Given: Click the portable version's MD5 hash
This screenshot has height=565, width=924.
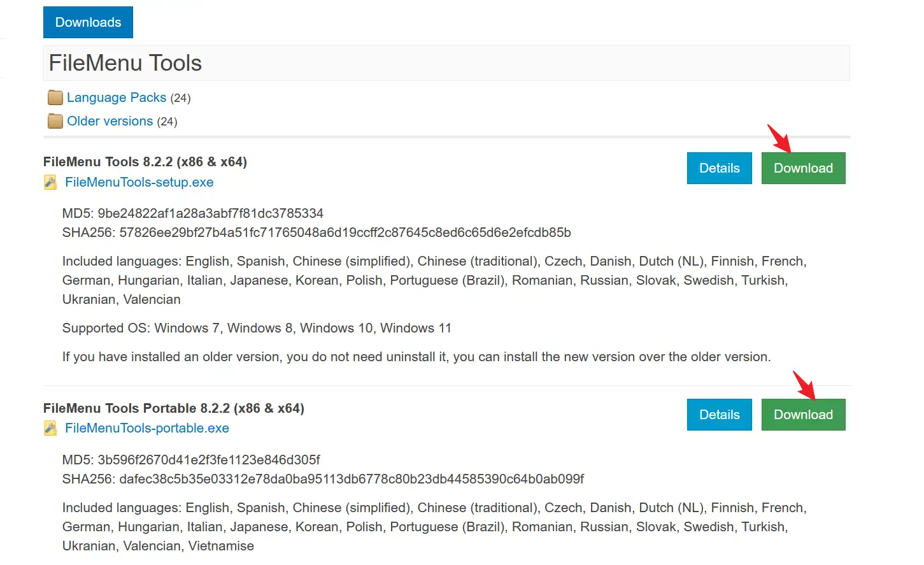Looking at the screenshot, I should click(x=208, y=460).
